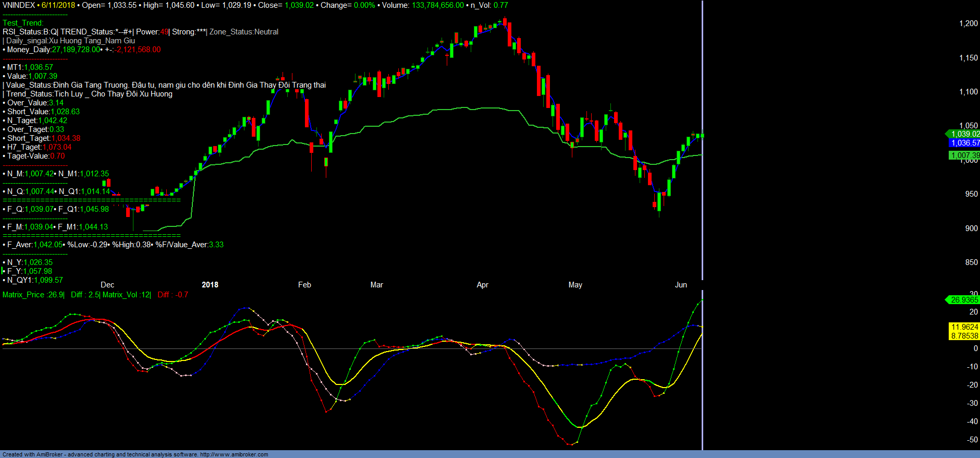
Task: Click the -50 level on indicator axis
Action: point(972,440)
